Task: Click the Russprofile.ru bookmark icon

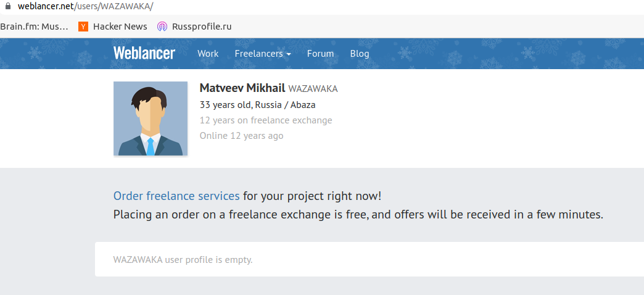Action: coord(162,27)
